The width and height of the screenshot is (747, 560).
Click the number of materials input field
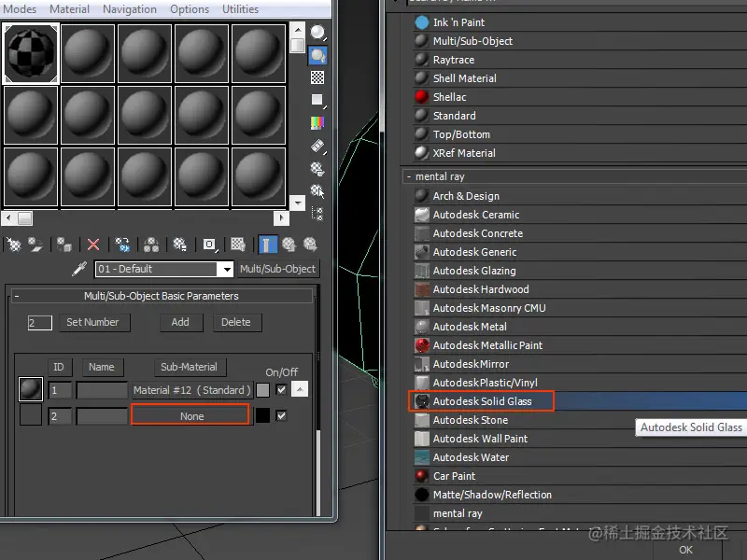pos(40,323)
